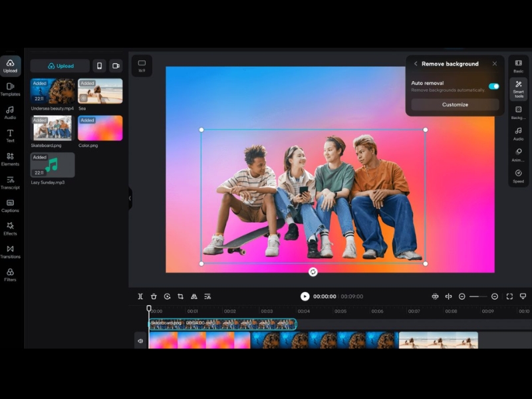Open the Smart tools panel
Image resolution: width=532 pixels, height=399 pixels.
pyautogui.click(x=518, y=88)
